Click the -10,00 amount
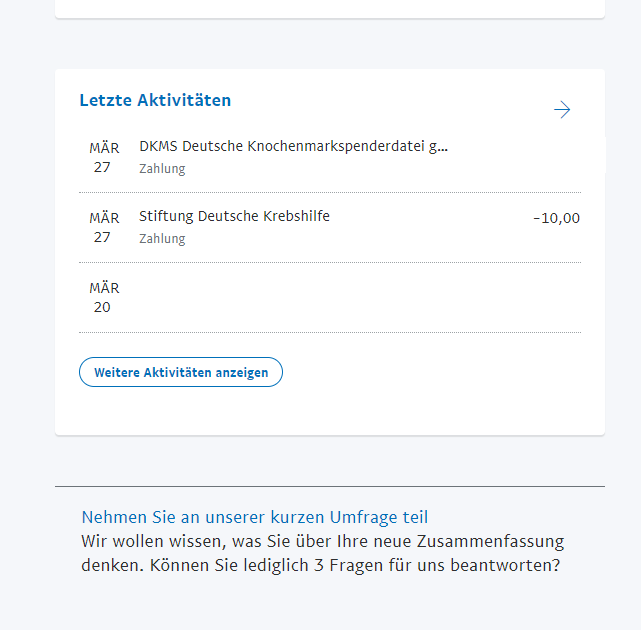641x630 pixels. click(x=556, y=218)
